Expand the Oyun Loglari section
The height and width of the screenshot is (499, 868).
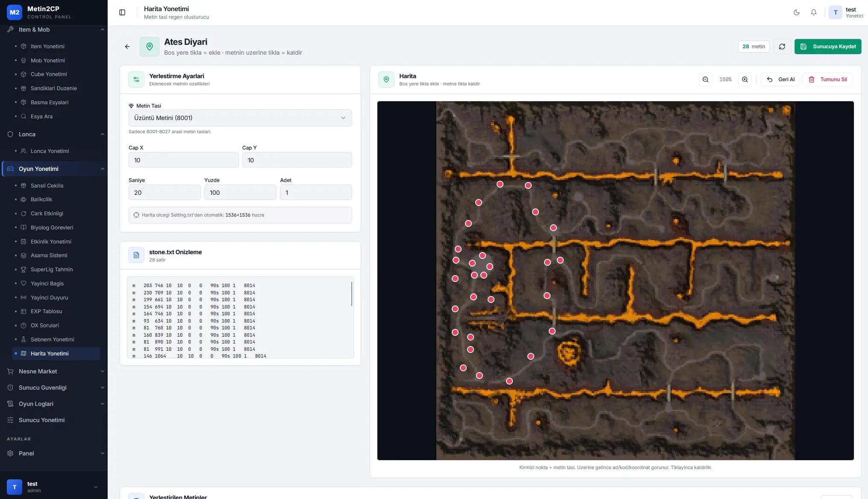[54, 404]
